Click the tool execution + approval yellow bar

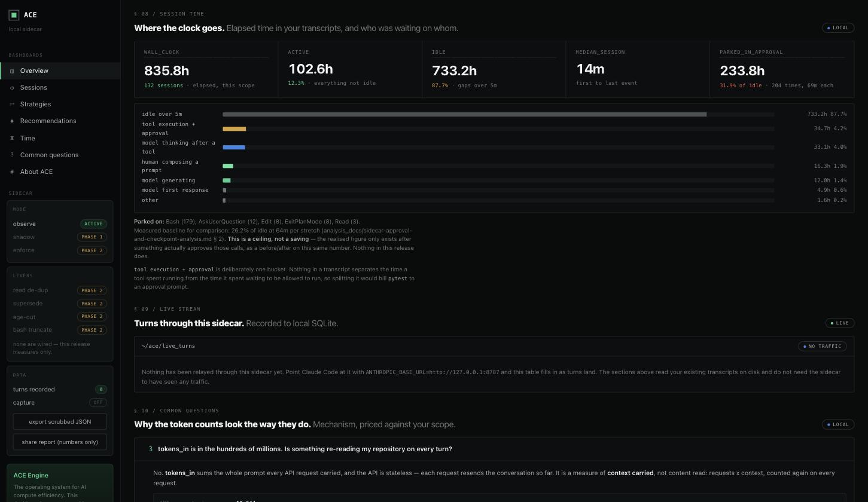click(234, 128)
